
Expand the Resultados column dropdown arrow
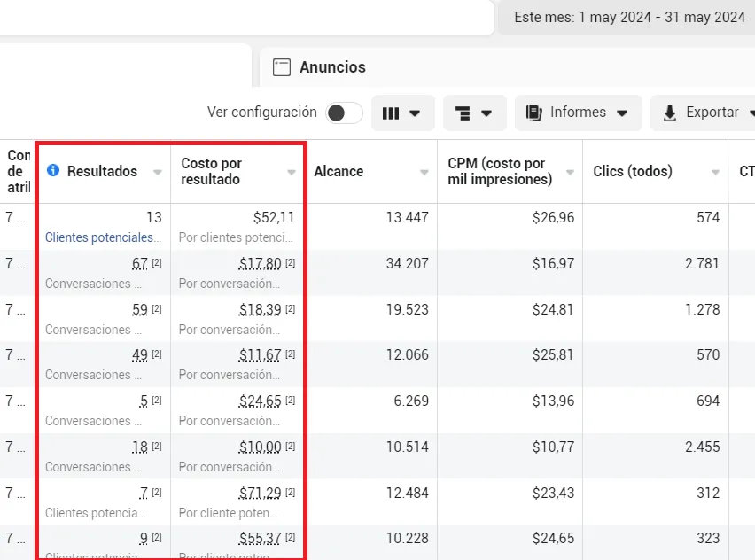[x=158, y=172]
